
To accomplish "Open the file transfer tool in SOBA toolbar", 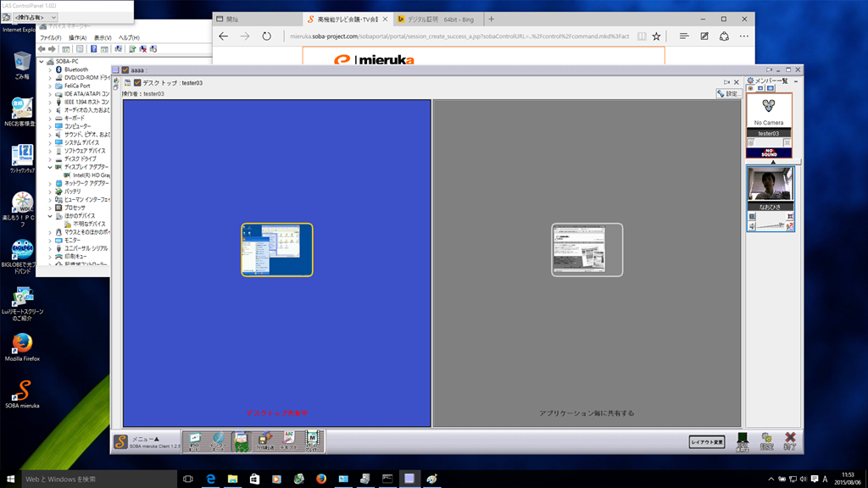I will (265, 441).
